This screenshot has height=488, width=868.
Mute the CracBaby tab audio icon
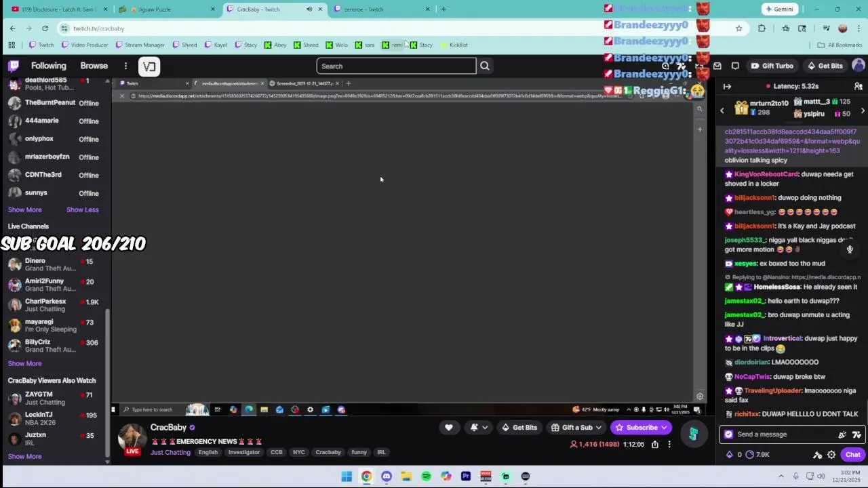[x=309, y=9]
